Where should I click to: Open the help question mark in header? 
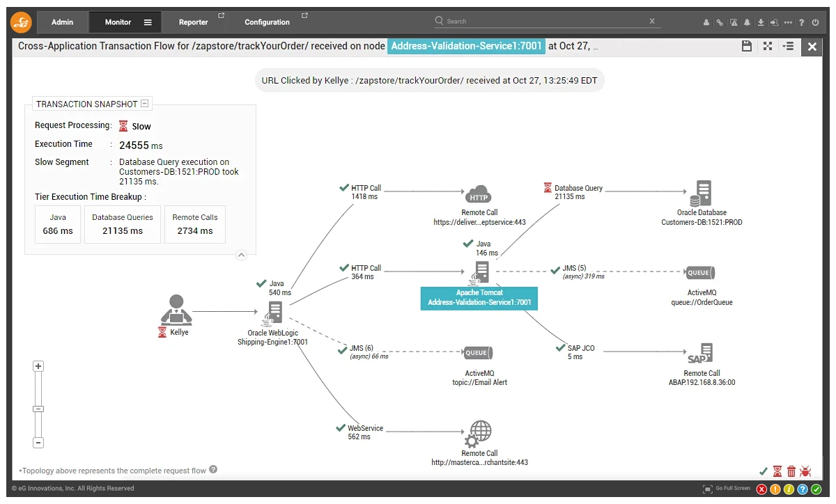[x=802, y=22]
